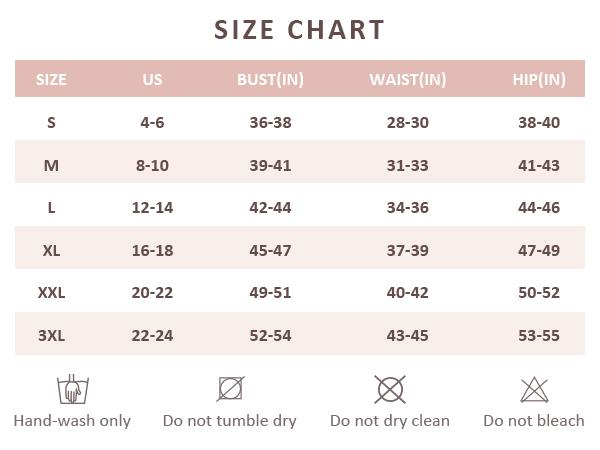The height and width of the screenshot is (450, 600).
Task: Click the hand-wash only icon
Action: click(69, 388)
